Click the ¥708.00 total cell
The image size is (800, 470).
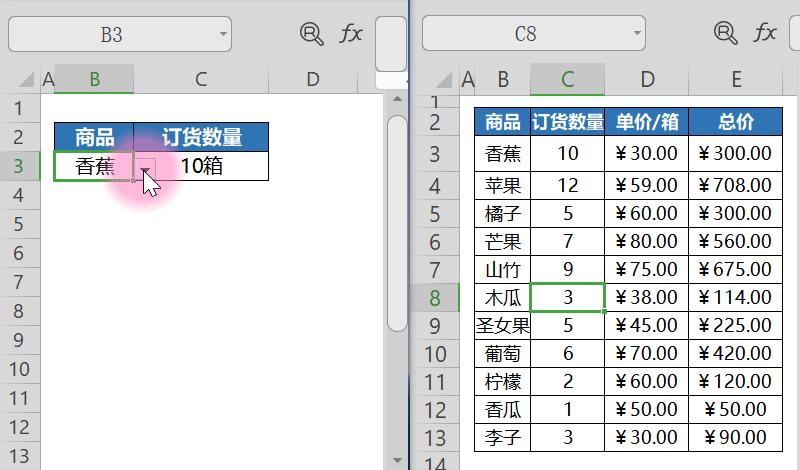pos(735,185)
